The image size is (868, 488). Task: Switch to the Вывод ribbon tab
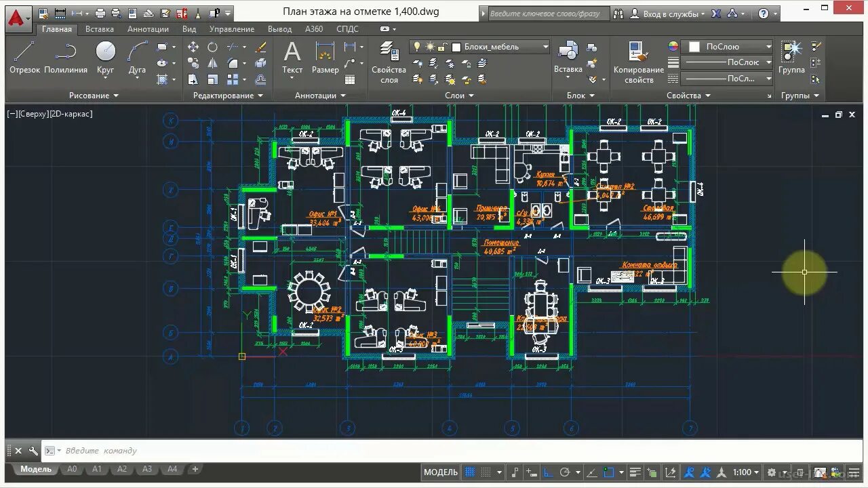pyautogui.click(x=279, y=29)
